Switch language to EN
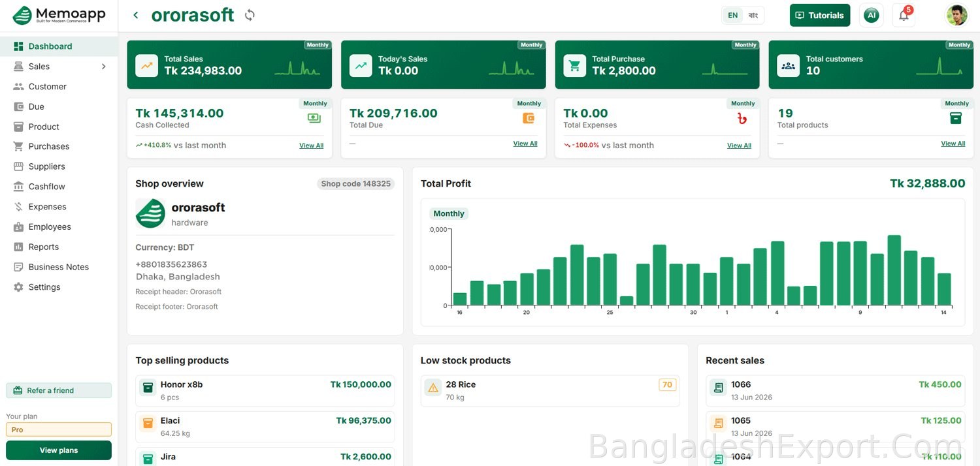Image resolution: width=980 pixels, height=466 pixels. [733, 15]
